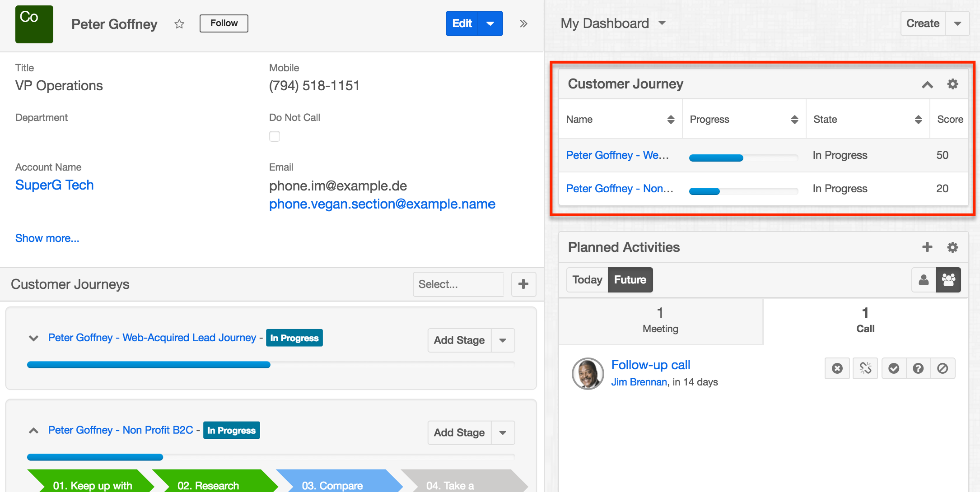
Task: Open Customer Journey dashlet gear settings
Action: tap(952, 84)
